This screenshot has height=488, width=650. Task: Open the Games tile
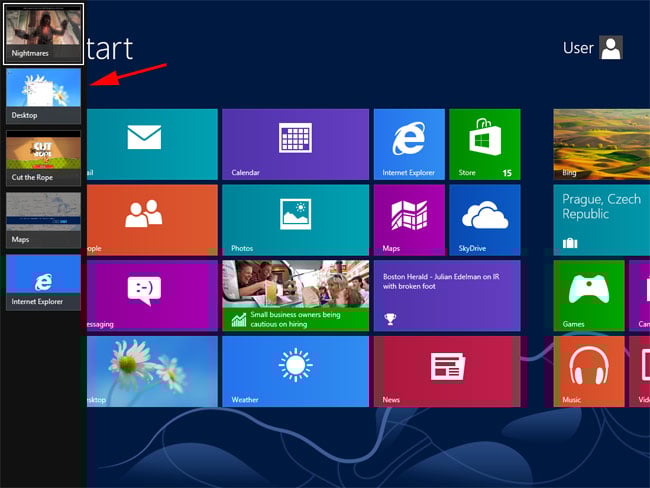click(x=589, y=296)
